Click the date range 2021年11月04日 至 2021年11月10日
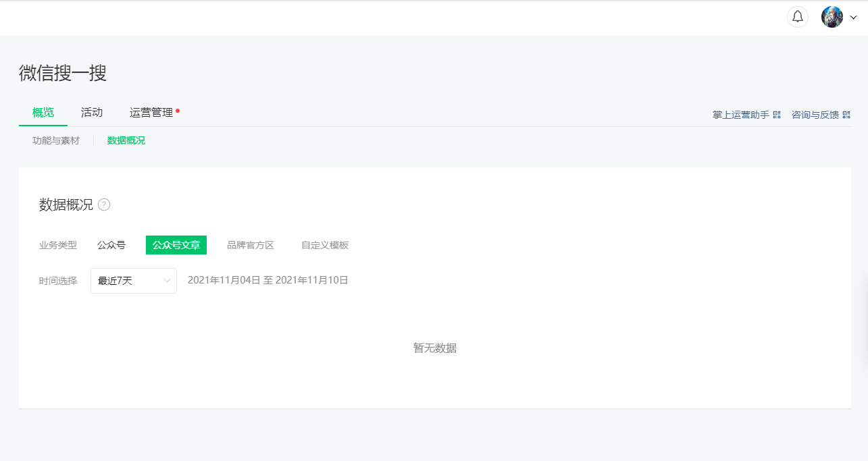Screen dimensions: 868x461 [x=268, y=280]
